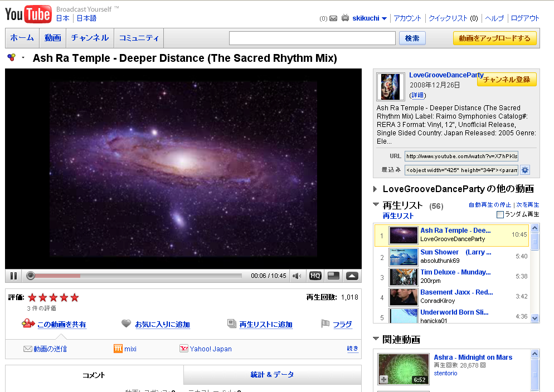Viewport: 554px width, 392px height.
Task: Share via the Yahoo! Japan icon
Action: coord(184,349)
